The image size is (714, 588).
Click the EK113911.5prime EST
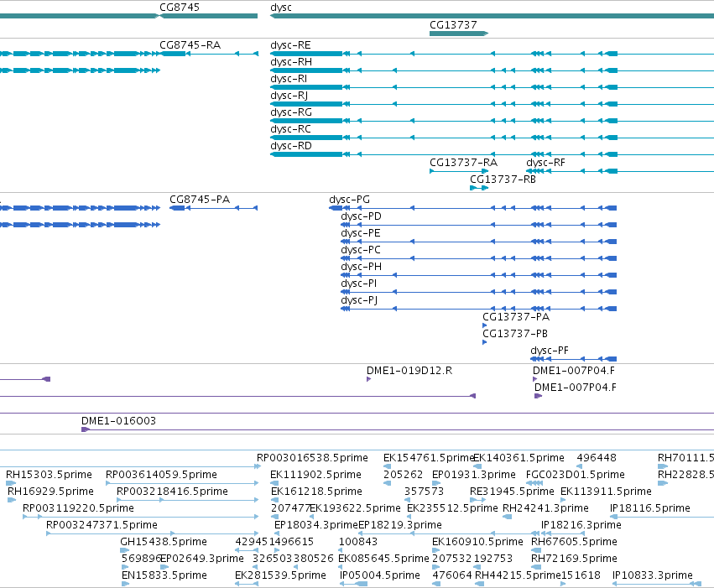coord(606,492)
